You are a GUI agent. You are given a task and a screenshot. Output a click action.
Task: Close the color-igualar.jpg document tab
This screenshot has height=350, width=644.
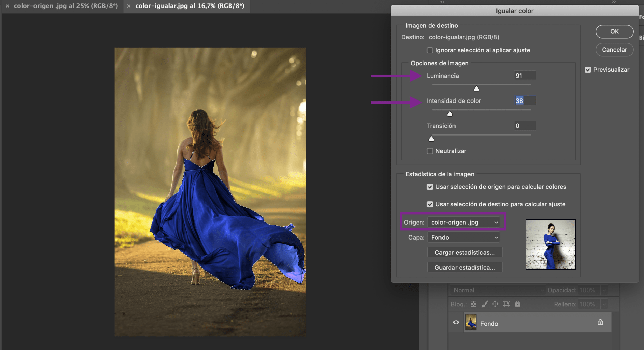pyautogui.click(x=129, y=6)
